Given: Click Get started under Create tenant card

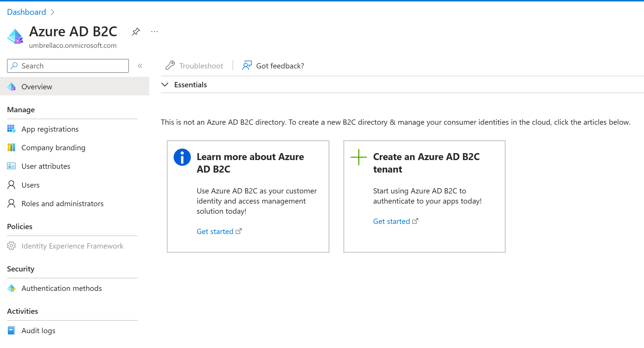Looking at the screenshot, I should pyautogui.click(x=392, y=221).
